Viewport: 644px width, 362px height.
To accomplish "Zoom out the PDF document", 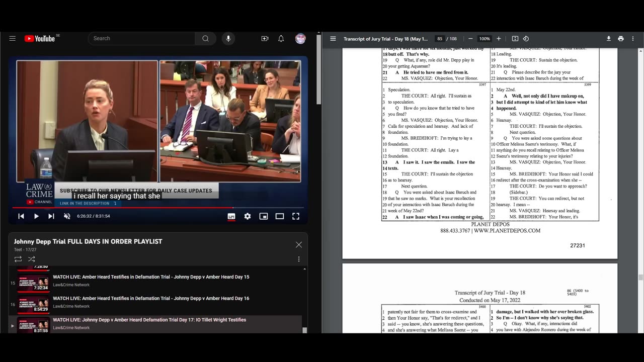I will [x=470, y=39].
